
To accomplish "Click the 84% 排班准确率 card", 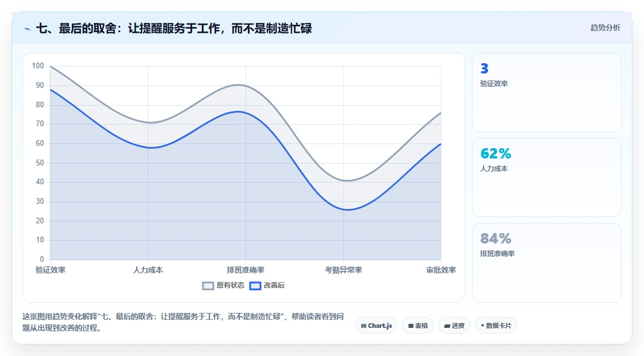I will click(547, 262).
